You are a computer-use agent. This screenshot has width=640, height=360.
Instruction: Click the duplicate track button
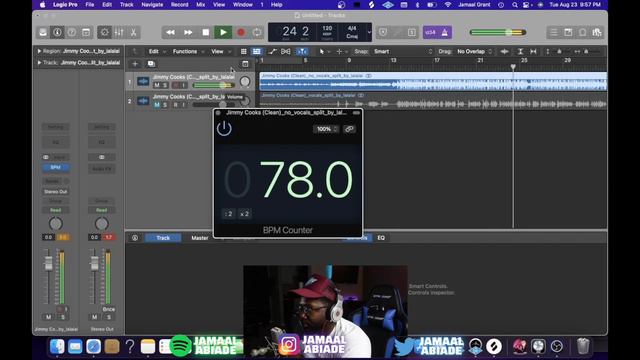(x=151, y=64)
